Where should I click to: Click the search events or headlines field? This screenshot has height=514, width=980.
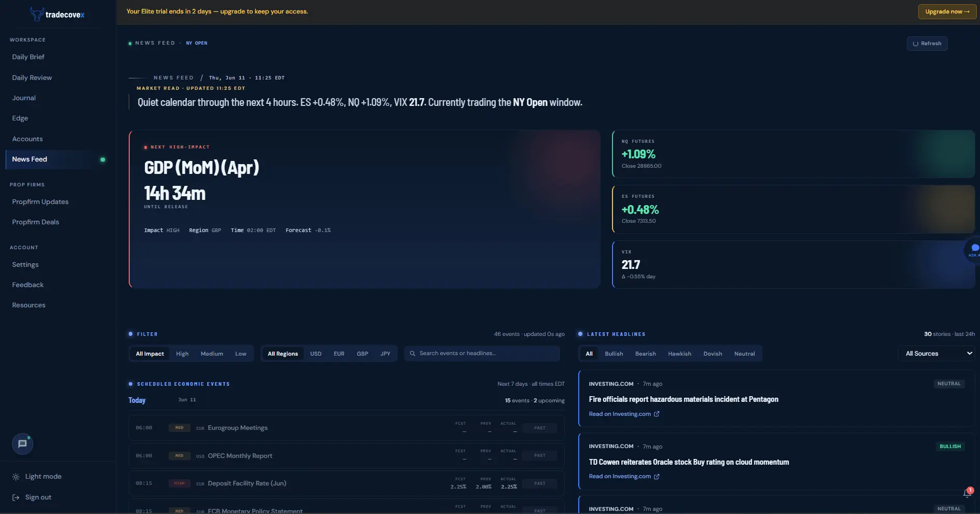click(482, 354)
